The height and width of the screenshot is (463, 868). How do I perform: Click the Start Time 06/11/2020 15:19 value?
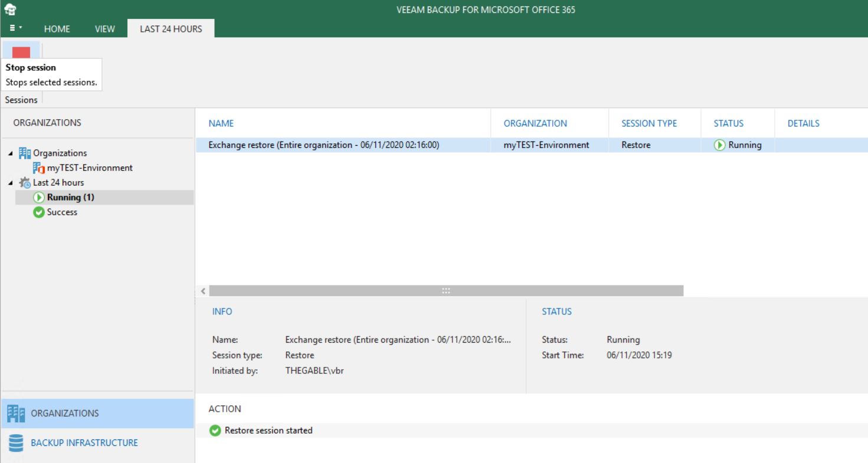click(x=640, y=355)
